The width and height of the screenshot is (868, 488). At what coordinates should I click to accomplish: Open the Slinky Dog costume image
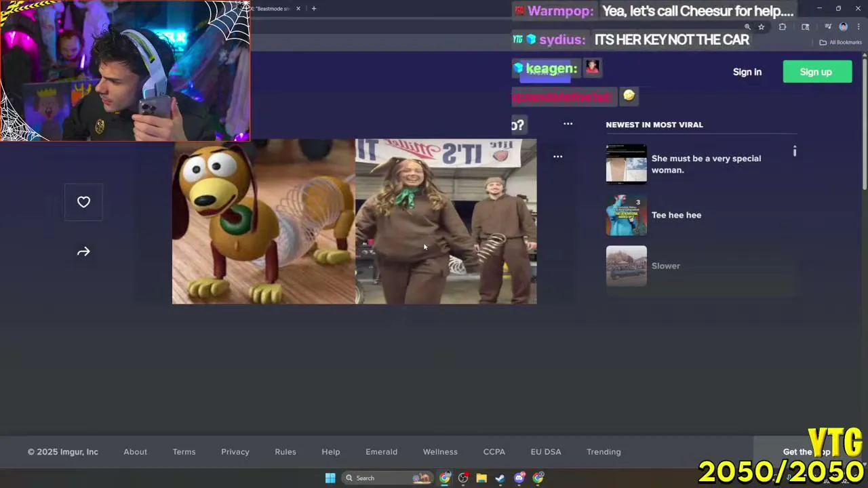click(x=354, y=222)
